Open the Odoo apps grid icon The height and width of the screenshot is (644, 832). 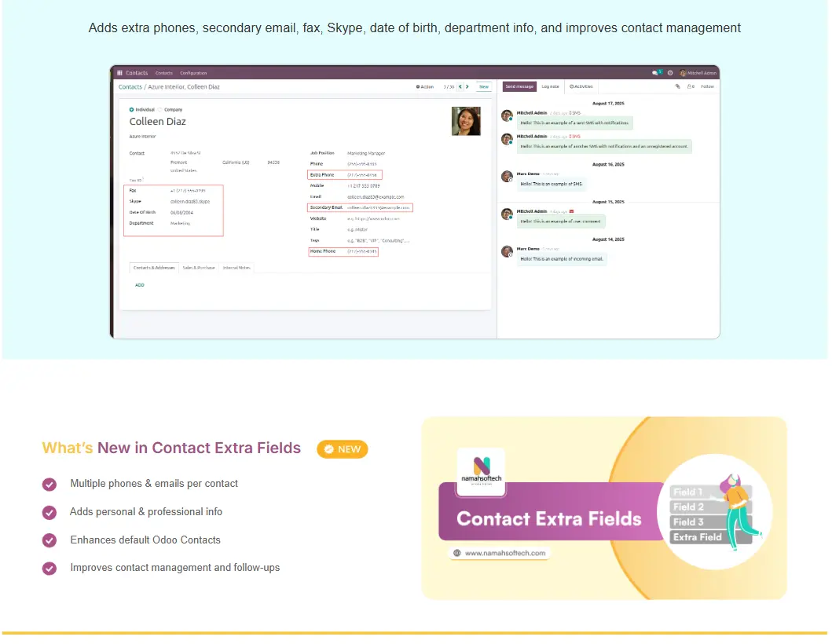[119, 73]
